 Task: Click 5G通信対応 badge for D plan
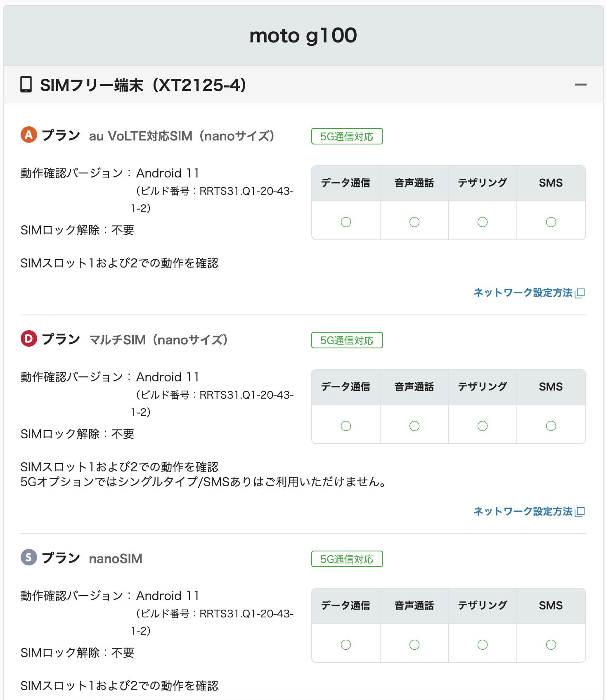(347, 340)
